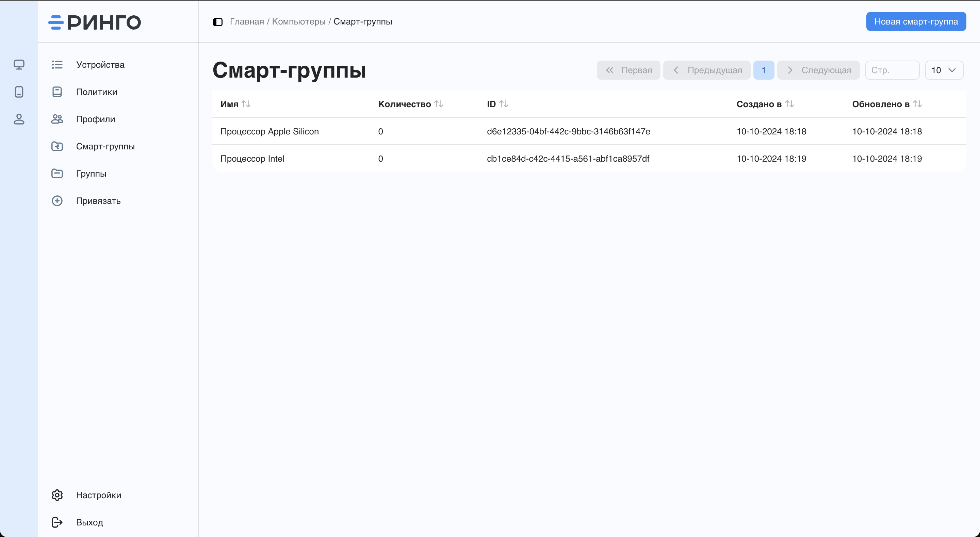Select the Устройства list icon in sidebar
Screen dimensions: 980x537
click(57, 65)
